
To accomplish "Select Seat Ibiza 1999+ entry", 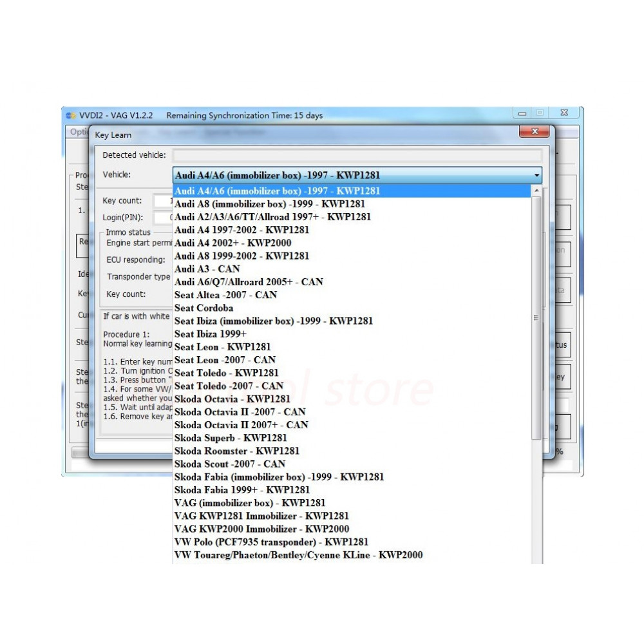I will click(x=210, y=334).
